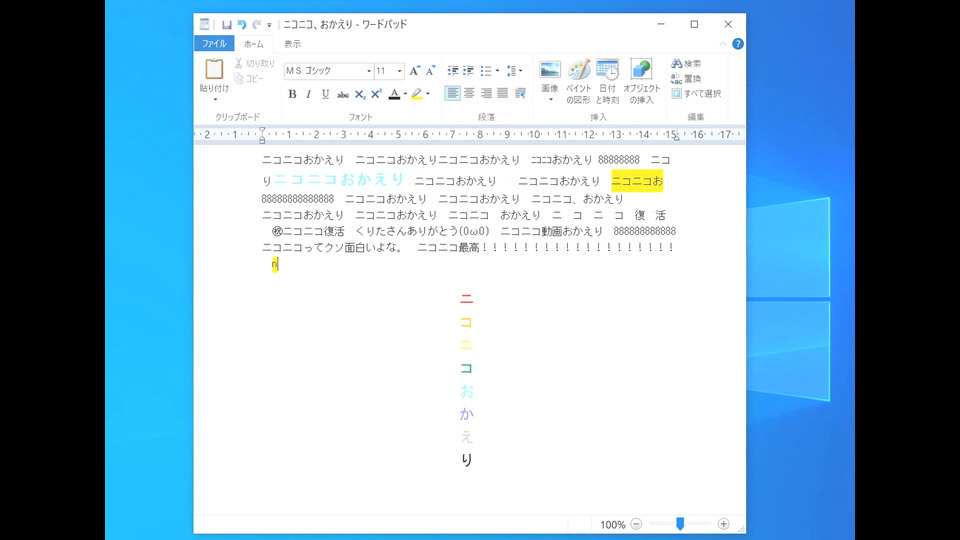
Task: Click the 貼り付け clipboard icon
Action: [214, 70]
